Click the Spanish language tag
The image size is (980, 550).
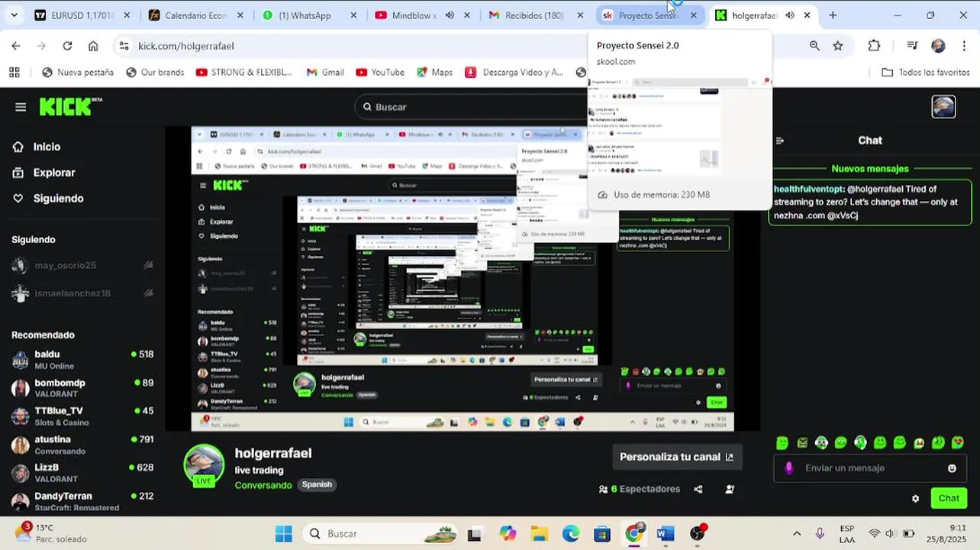(317, 484)
